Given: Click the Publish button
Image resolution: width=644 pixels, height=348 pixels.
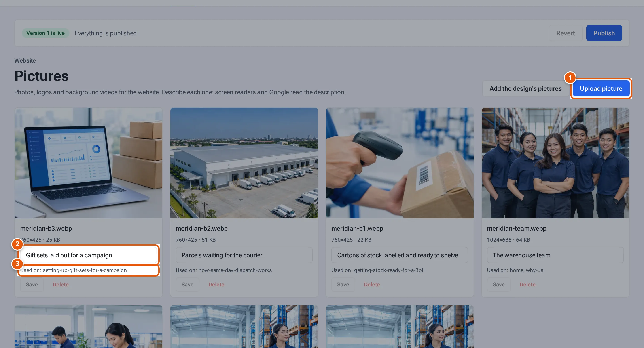Looking at the screenshot, I should pos(604,33).
